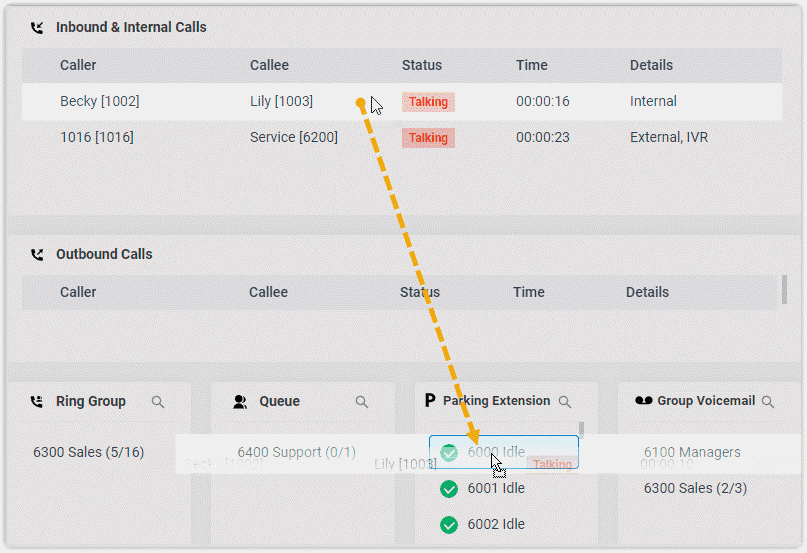Search within Parking Extension panel

tap(565, 402)
